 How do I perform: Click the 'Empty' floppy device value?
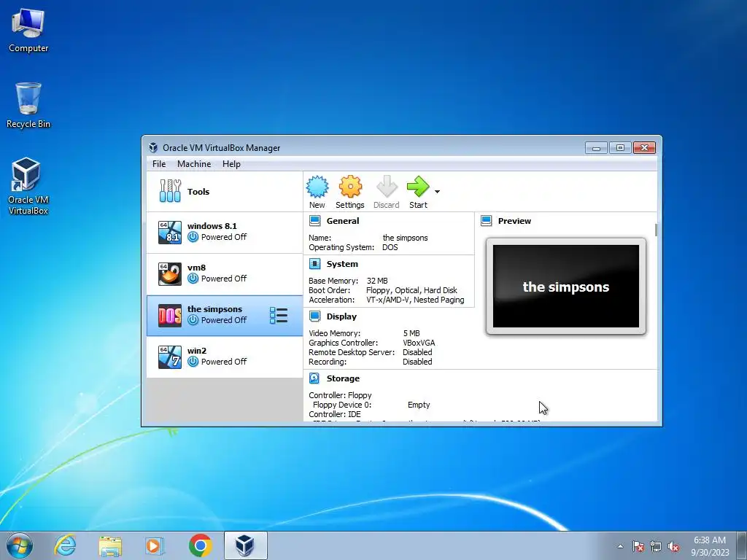(419, 405)
